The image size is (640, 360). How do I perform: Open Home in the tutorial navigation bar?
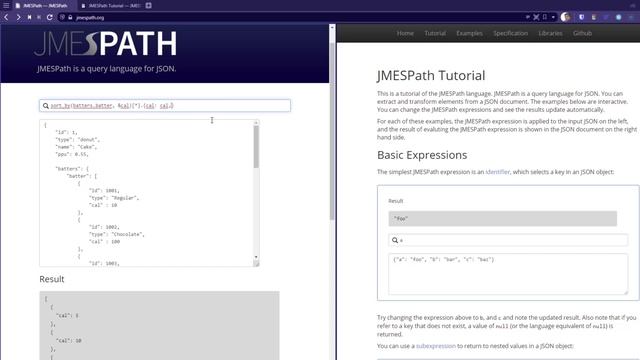coord(405,33)
